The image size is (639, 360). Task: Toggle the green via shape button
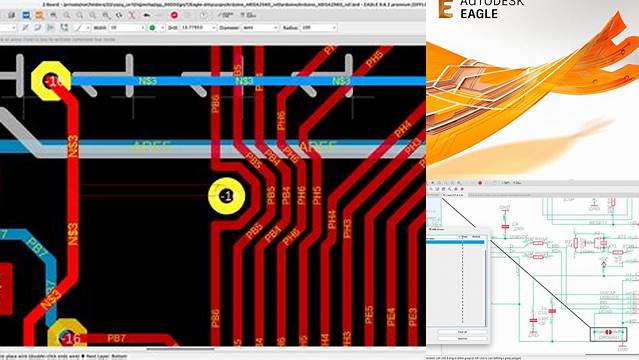[152, 28]
